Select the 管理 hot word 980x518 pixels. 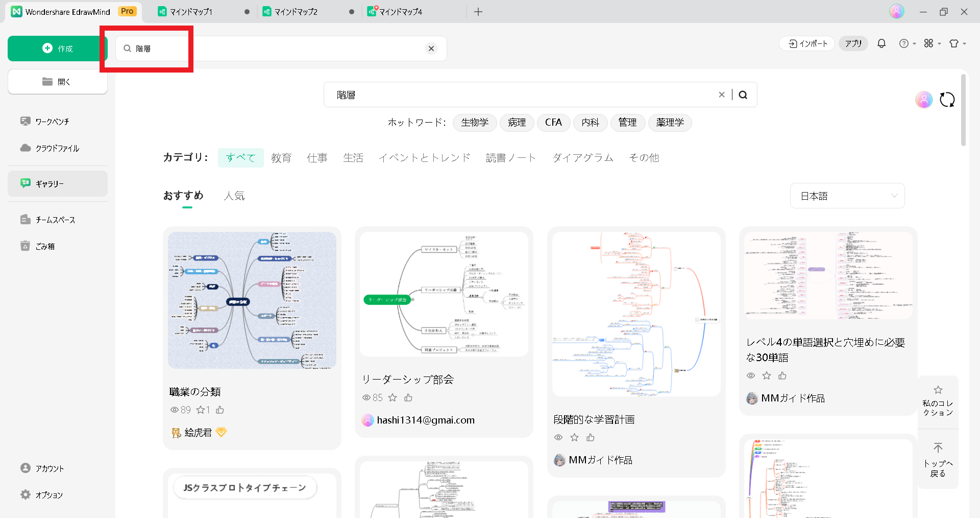628,123
